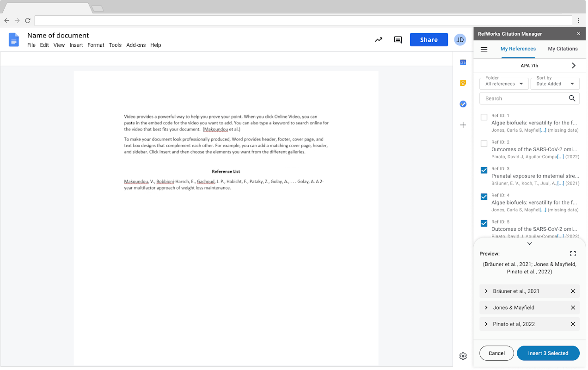This screenshot has width=588, height=370.
Task: Open the Sort by Date Added dropdown
Action: tap(555, 83)
